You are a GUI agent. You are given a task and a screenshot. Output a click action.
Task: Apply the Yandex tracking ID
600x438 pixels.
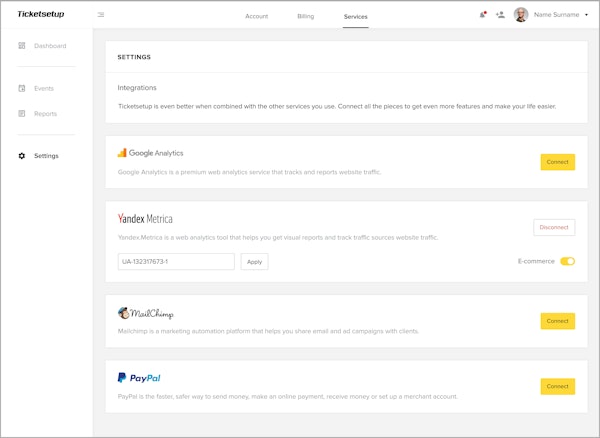(x=254, y=261)
